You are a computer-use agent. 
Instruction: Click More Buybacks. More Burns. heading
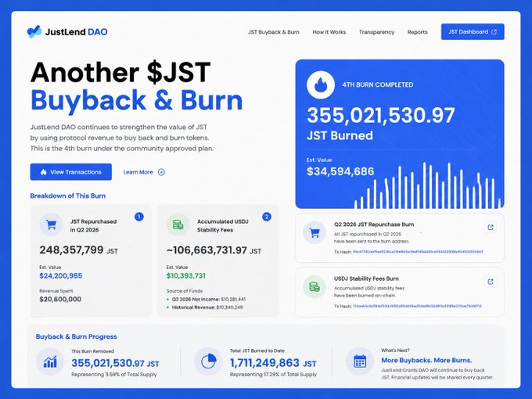[x=426, y=361]
